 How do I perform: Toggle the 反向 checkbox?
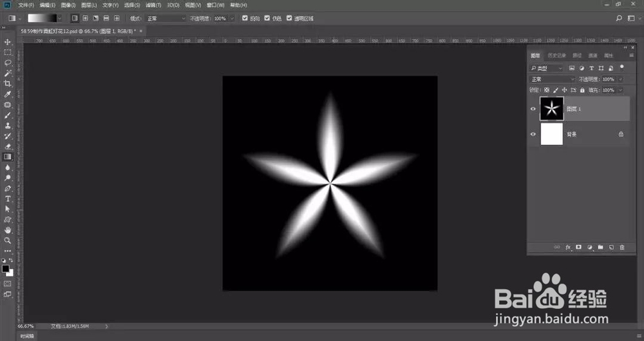pyautogui.click(x=245, y=18)
